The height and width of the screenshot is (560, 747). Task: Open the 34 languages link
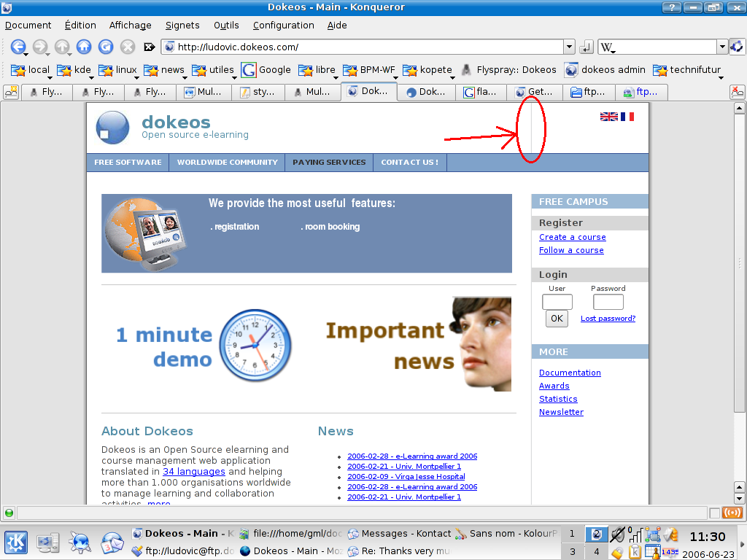click(194, 472)
